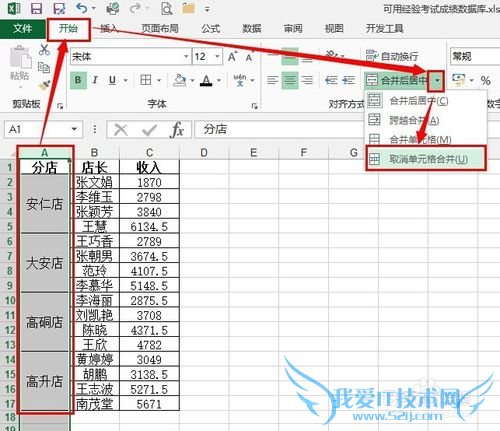The width and height of the screenshot is (500, 431).
Task: Open the 视图 ribbon tab
Action: (334, 29)
